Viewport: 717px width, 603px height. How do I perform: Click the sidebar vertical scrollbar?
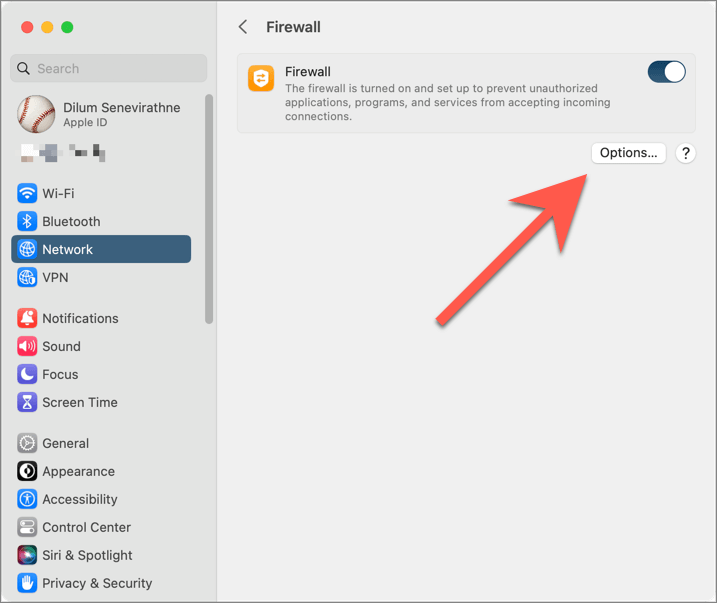(209, 208)
